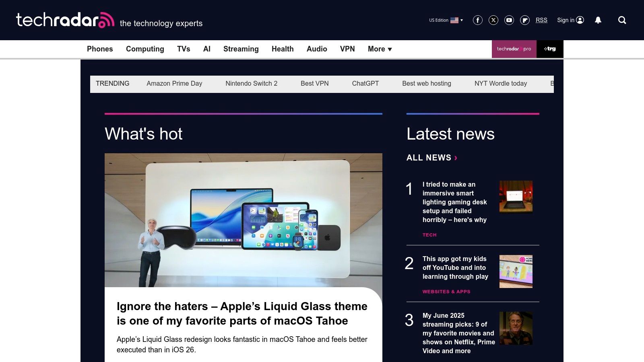Open trending Best VPN link

(x=315, y=84)
